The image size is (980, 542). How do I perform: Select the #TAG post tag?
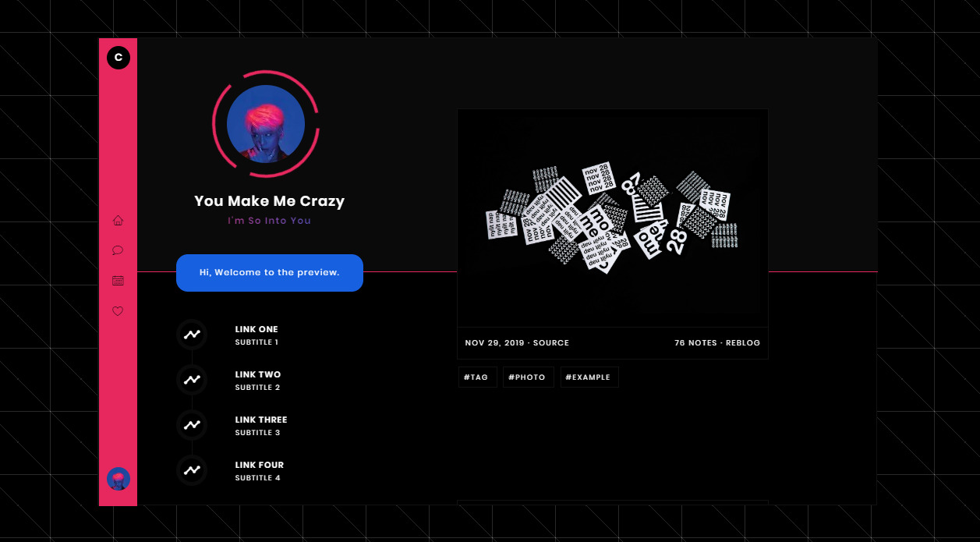[x=476, y=377]
